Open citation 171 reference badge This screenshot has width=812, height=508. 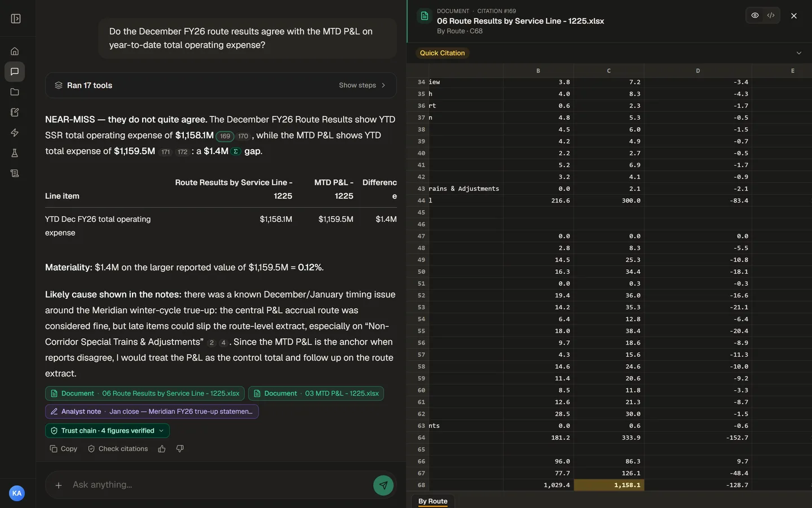[165, 152]
